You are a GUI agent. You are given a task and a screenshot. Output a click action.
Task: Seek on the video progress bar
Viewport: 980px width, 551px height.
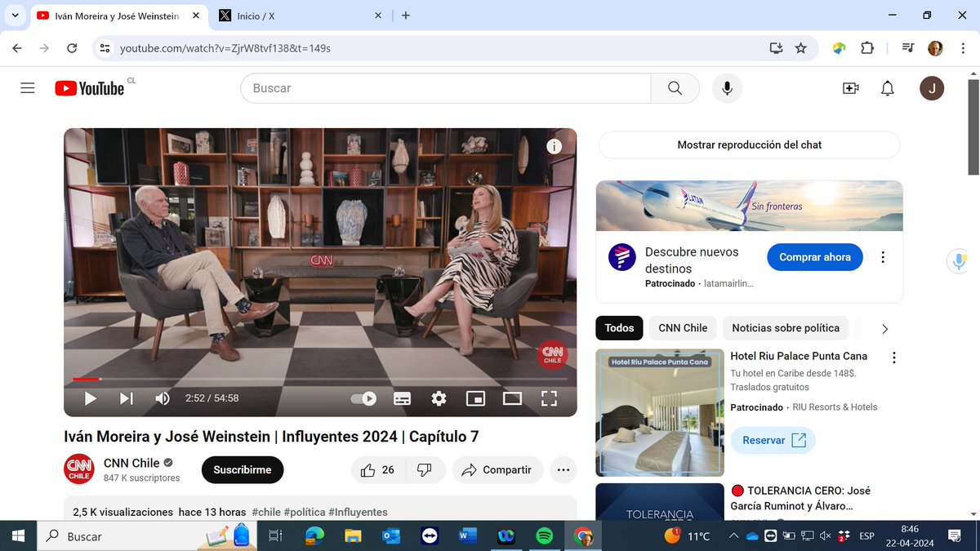(320, 379)
